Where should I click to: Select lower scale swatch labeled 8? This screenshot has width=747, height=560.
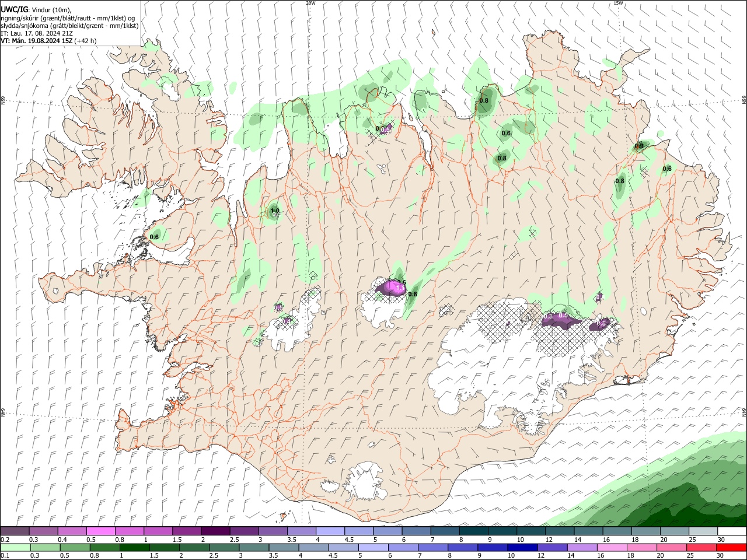pyautogui.click(x=463, y=547)
